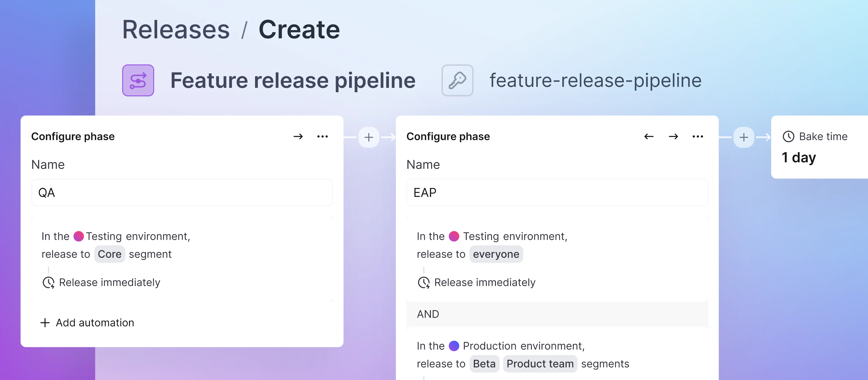The height and width of the screenshot is (380, 868).
Task: Click the feature release pipeline icon
Action: point(138,80)
